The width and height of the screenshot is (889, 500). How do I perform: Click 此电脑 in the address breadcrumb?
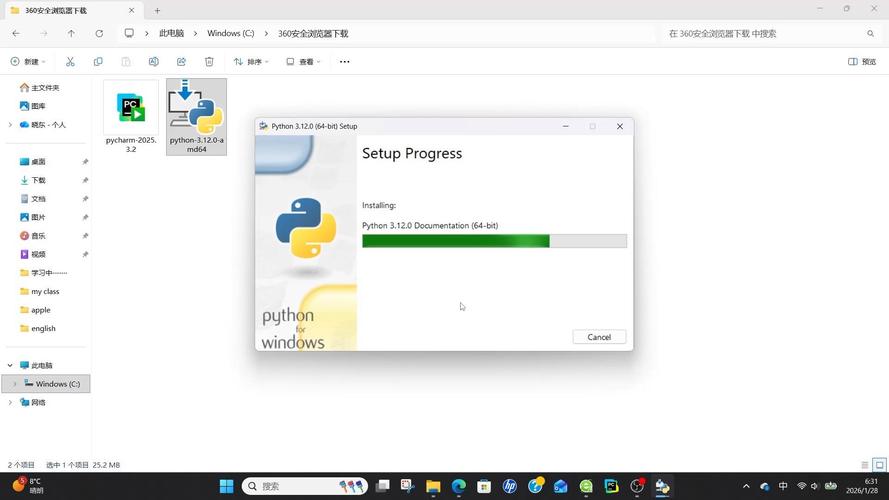(171, 33)
